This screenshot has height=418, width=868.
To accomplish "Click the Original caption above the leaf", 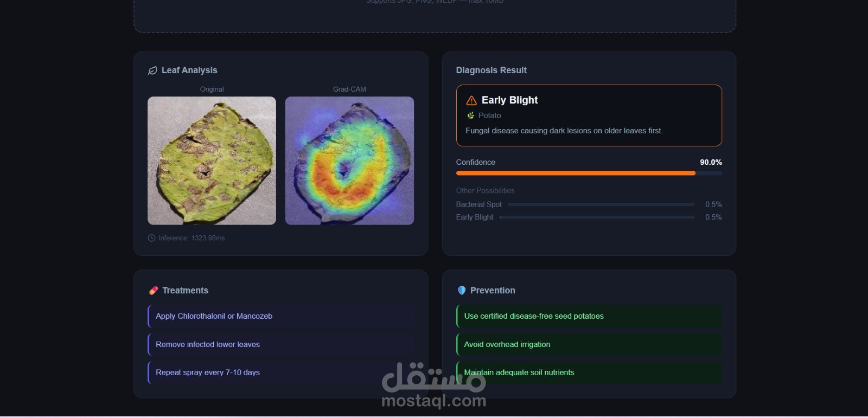I will click(212, 89).
